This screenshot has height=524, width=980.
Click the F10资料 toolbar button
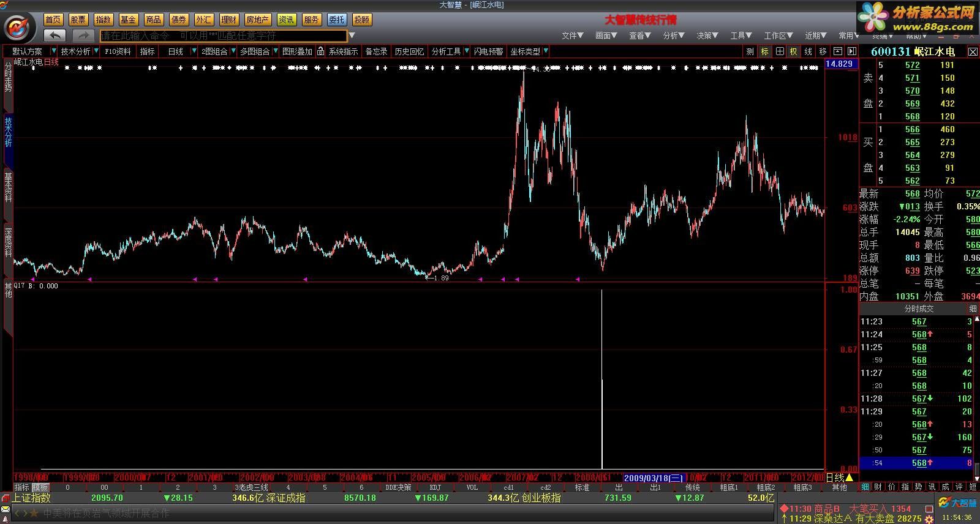point(118,51)
